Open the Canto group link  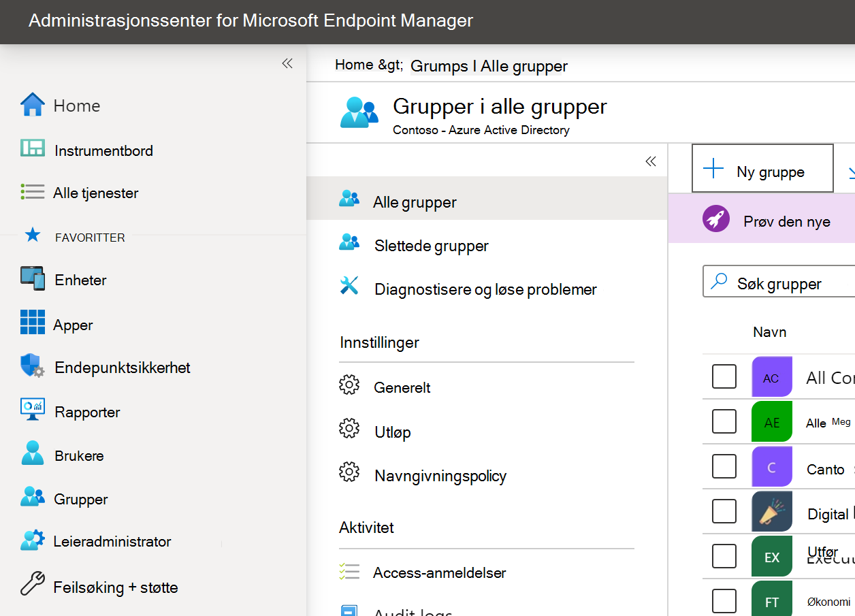[x=825, y=469]
